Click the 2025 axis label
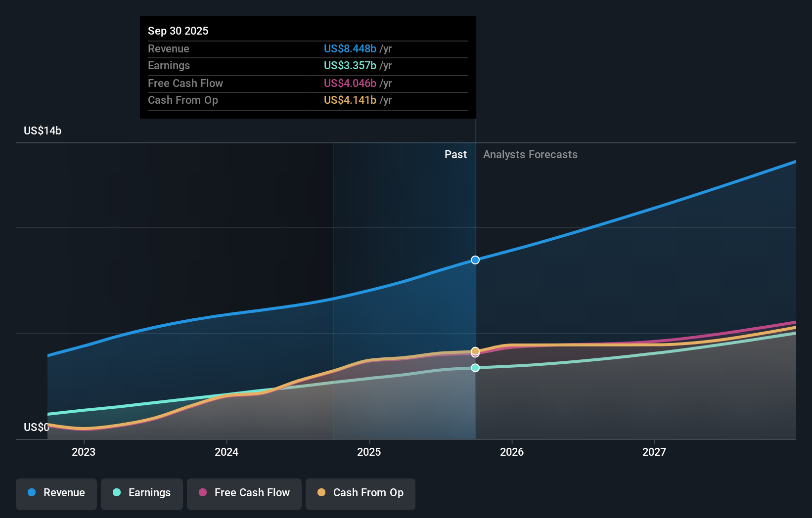 click(369, 451)
